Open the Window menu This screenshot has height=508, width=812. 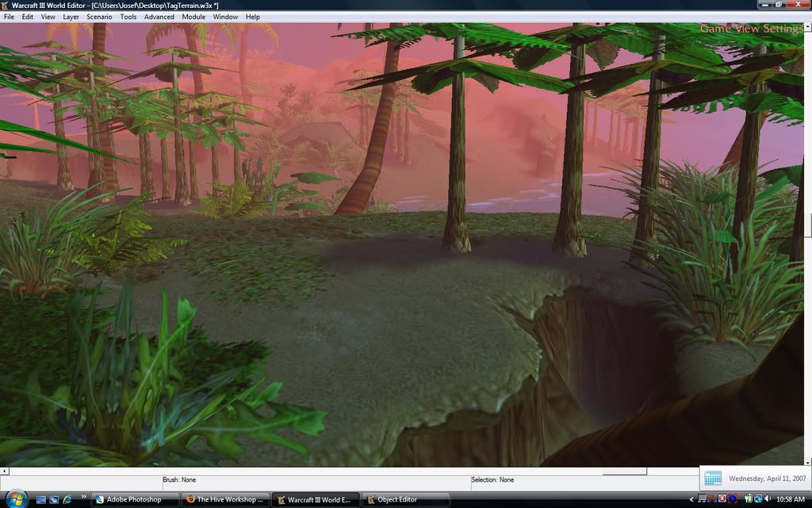225,17
